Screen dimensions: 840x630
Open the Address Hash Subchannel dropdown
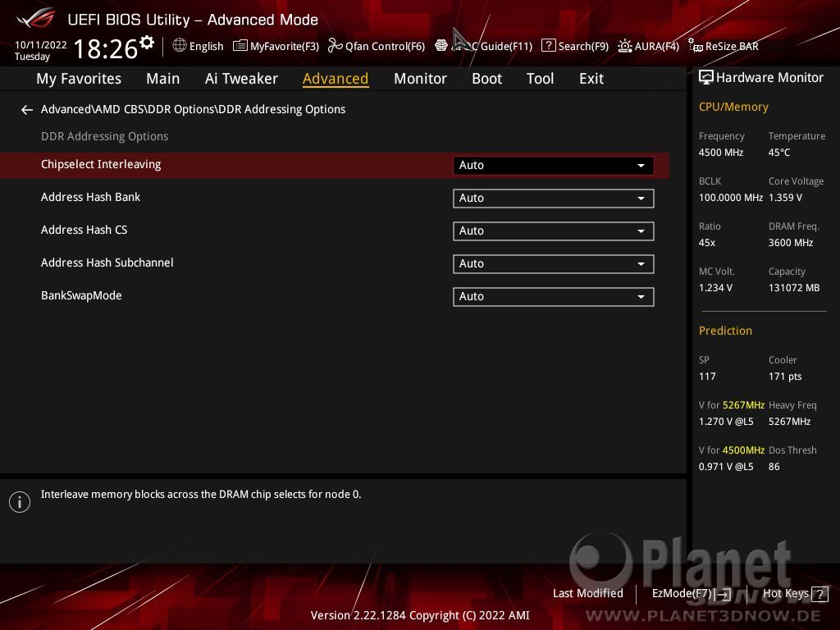[554, 263]
